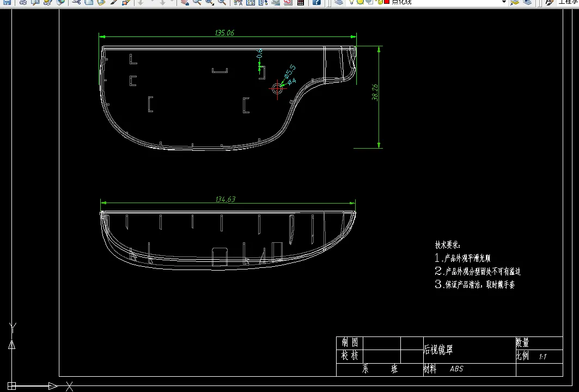Open the Properties palette icon
Screen dimensions: 579x392
point(238,2)
